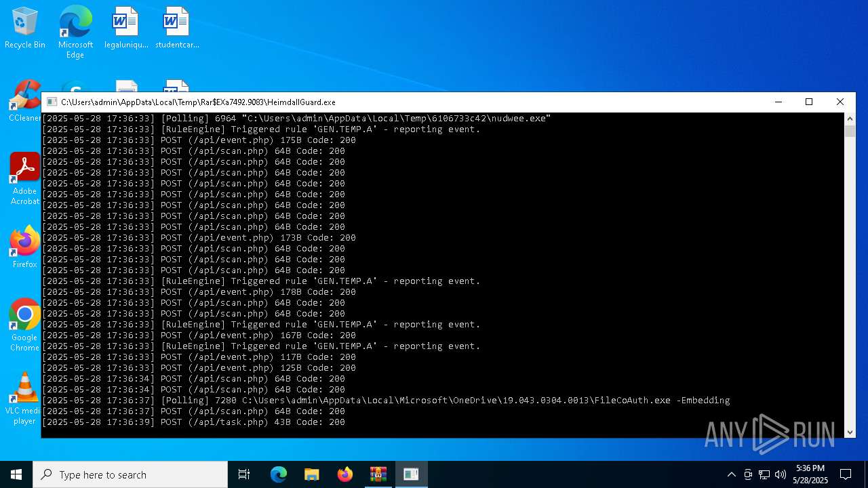868x488 pixels.
Task: Open the Windows Start menu
Action: click(x=16, y=474)
